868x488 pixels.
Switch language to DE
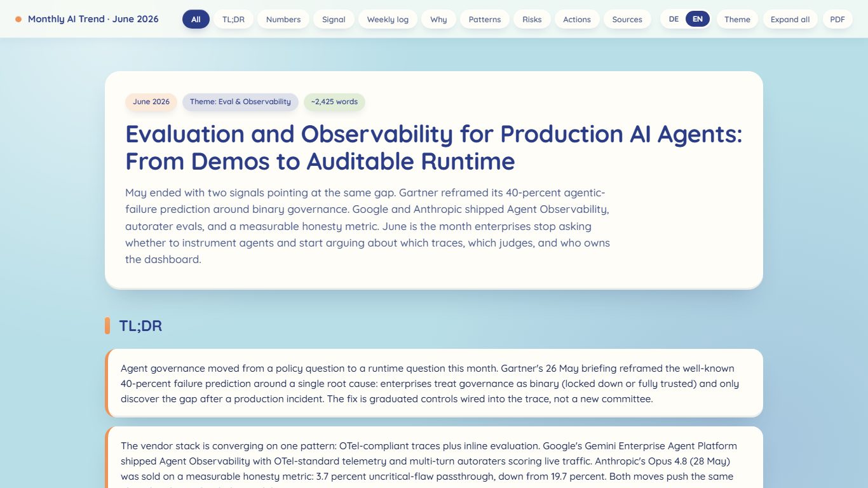674,19
